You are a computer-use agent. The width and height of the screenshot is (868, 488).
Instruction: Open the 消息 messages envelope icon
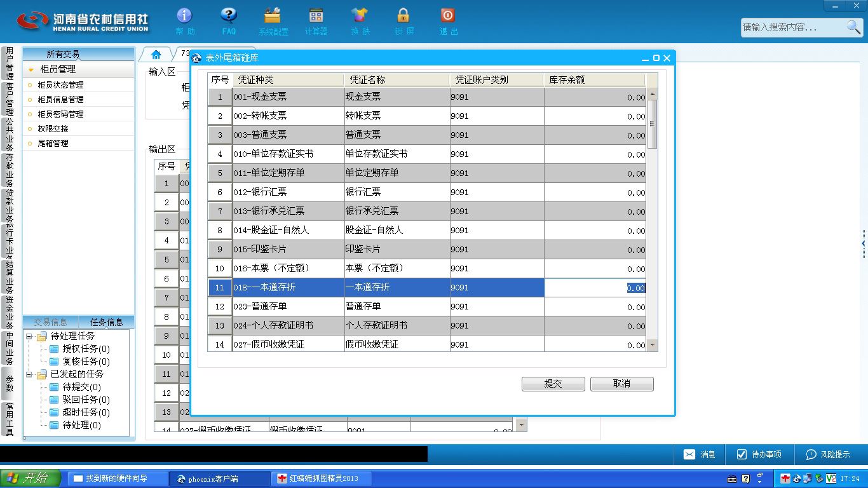click(x=689, y=454)
